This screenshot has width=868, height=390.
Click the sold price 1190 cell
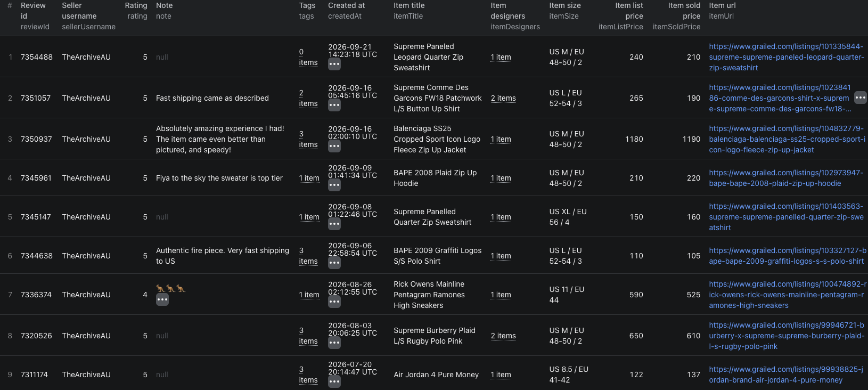click(691, 139)
